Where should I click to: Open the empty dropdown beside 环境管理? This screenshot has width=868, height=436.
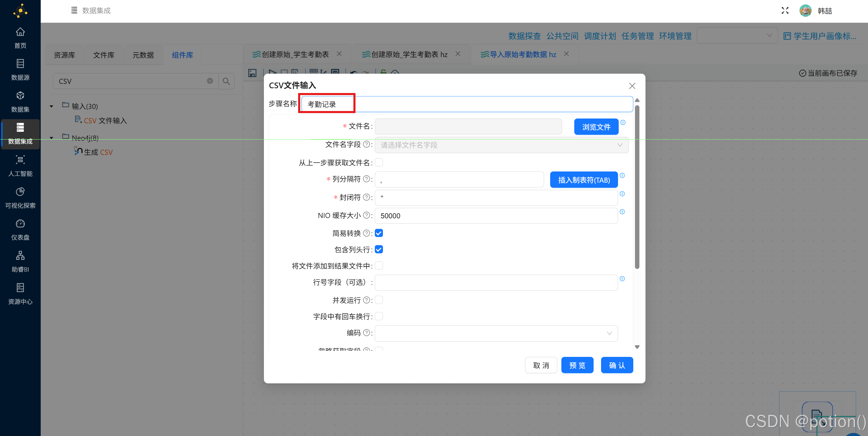pyautogui.click(x=737, y=35)
